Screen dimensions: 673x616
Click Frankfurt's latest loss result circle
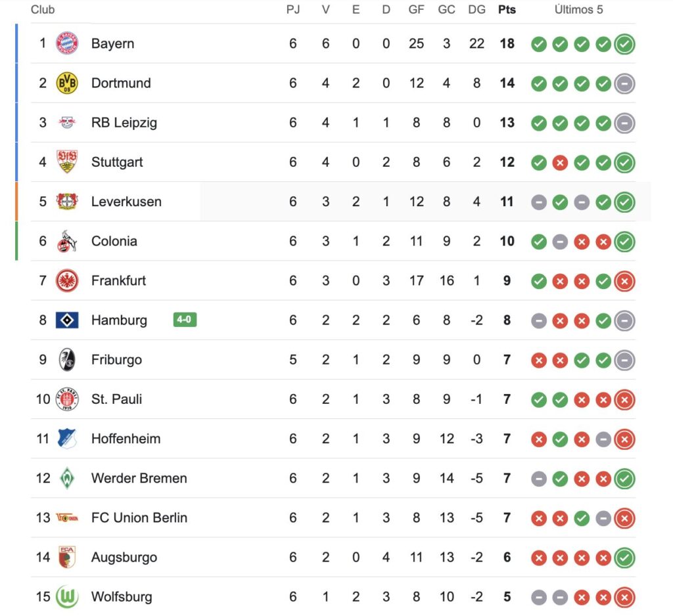point(624,281)
